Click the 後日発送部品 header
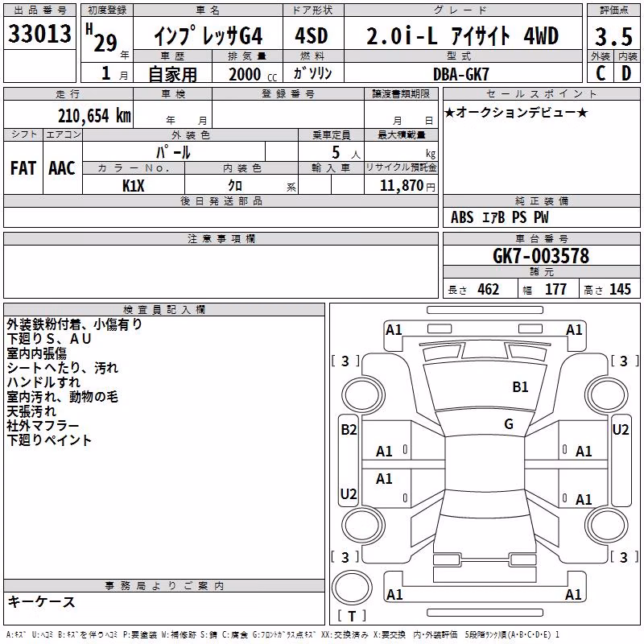 [x=221, y=200]
